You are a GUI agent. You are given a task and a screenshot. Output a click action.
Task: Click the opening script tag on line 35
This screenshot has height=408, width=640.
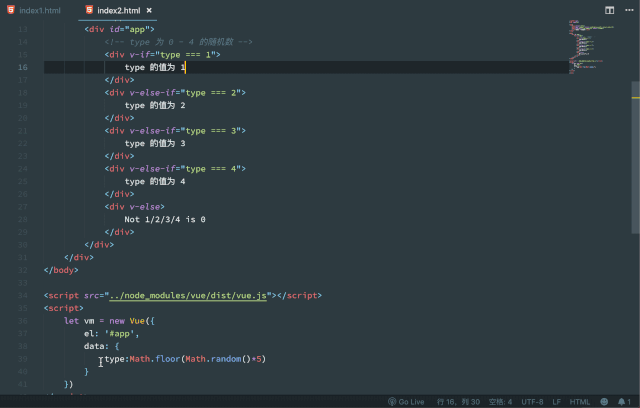click(x=64, y=308)
